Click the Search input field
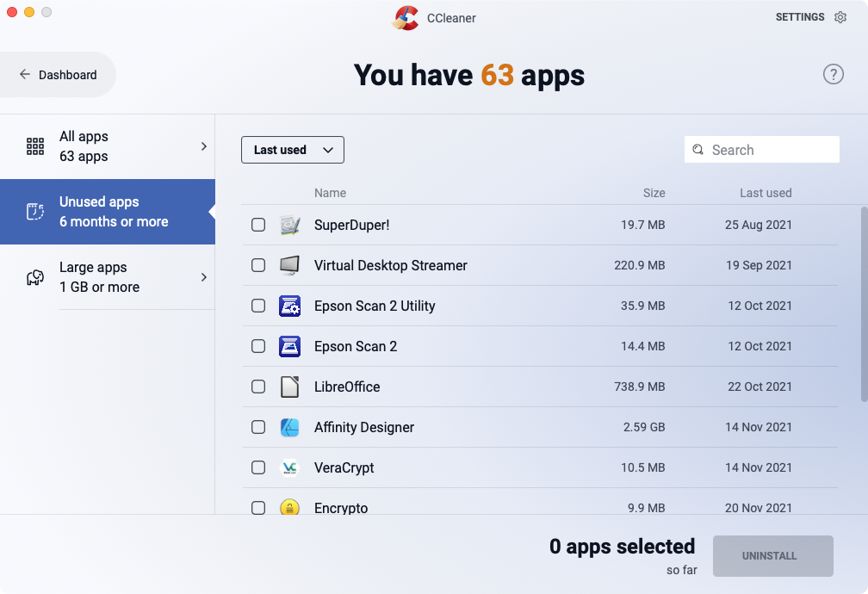Viewport: 868px width, 594px height. click(762, 150)
